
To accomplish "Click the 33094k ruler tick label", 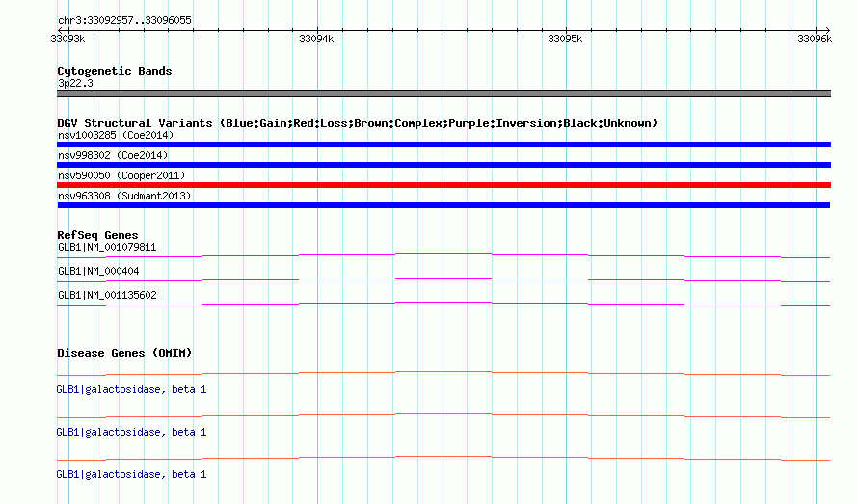I will pyautogui.click(x=316, y=39).
